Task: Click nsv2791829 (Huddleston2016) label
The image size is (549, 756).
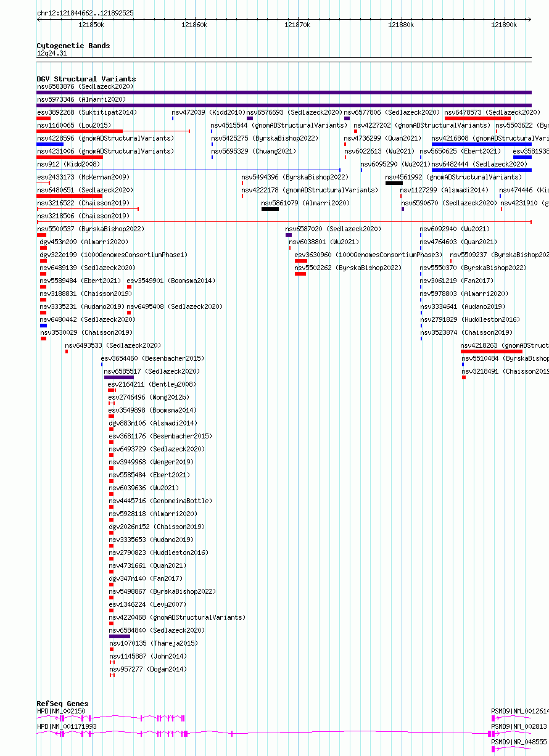Action: tap(470, 319)
